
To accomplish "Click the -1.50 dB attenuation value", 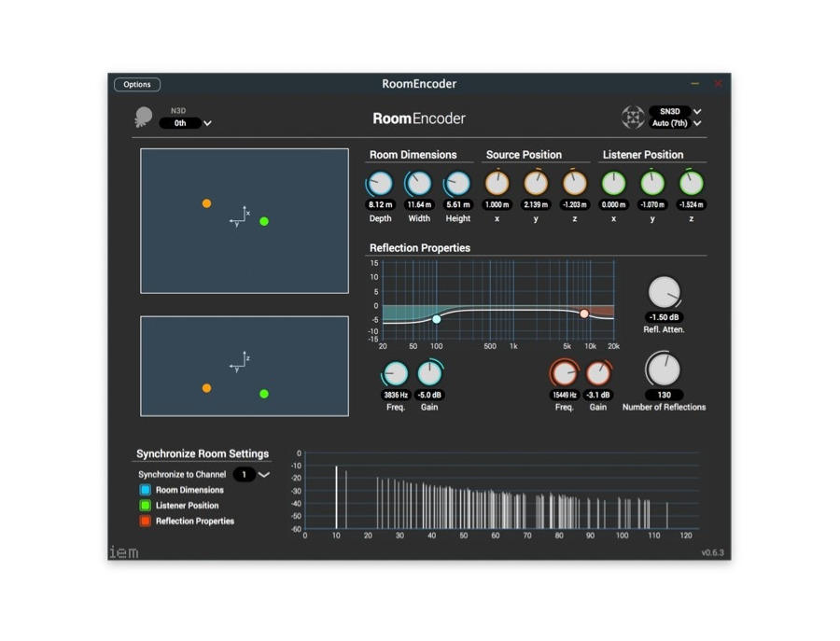I will (665, 317).
